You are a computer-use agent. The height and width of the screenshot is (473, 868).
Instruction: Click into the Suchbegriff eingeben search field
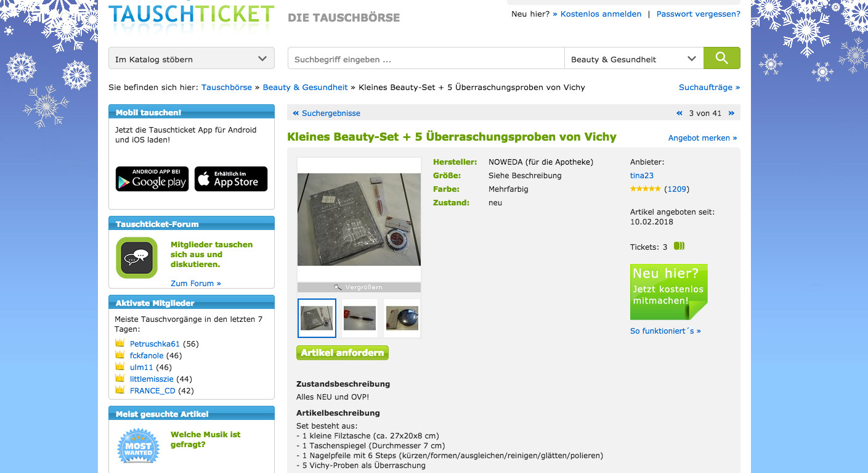click(x=426, y=59)
